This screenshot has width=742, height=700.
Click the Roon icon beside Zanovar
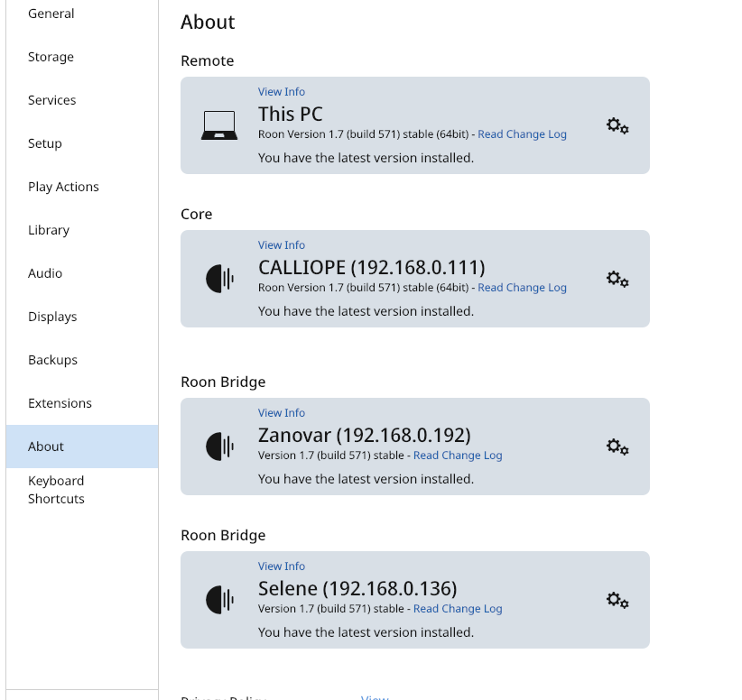[220, 447]
